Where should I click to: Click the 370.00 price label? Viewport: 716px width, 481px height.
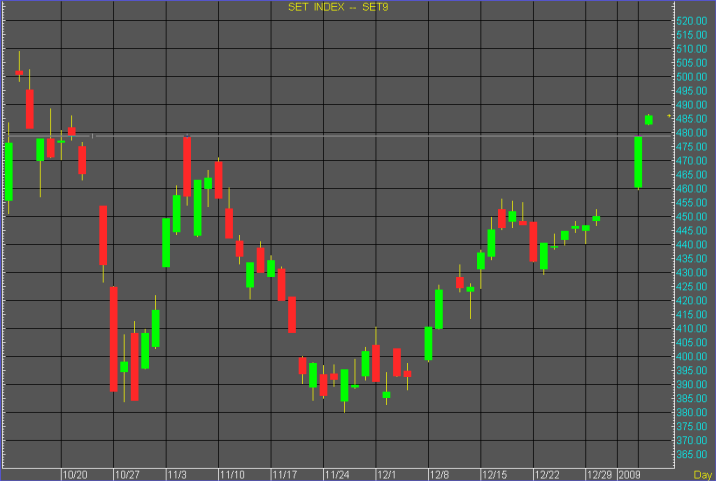pyautogui.click(x=692, y=440)
